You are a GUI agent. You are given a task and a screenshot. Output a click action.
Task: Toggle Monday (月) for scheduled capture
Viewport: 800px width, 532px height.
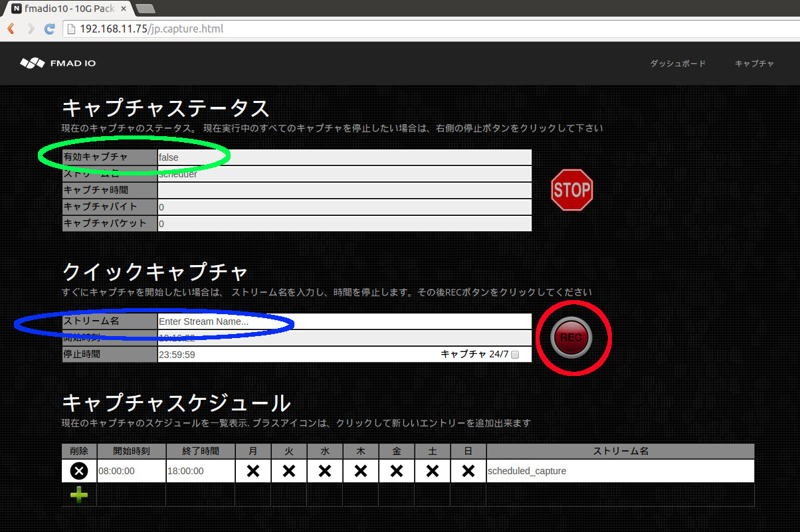tap(252, 470)
